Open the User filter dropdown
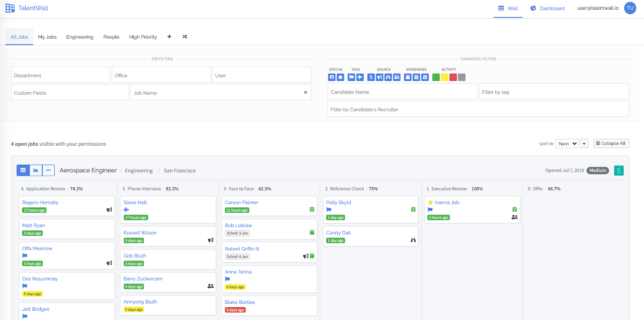 (x=262, y=75)
